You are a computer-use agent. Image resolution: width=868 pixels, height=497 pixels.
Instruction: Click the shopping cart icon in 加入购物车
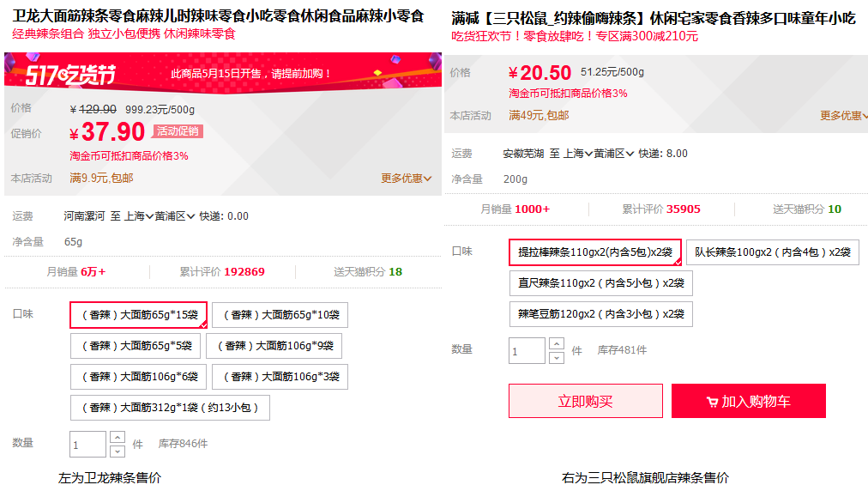pos(713,403)
